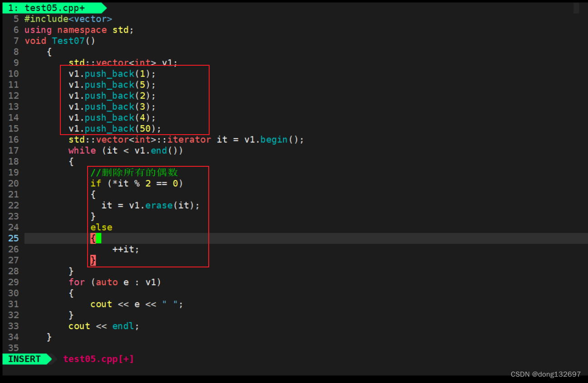588x383 pixels.
Task: Place cursor on v1.push_back(5);
Action: (x=112, y=85)
